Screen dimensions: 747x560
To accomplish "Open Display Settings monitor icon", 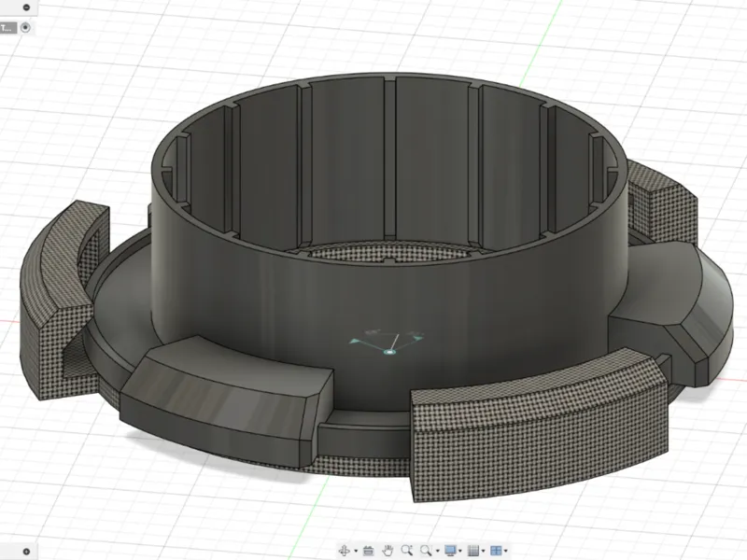I will point(450,551).
